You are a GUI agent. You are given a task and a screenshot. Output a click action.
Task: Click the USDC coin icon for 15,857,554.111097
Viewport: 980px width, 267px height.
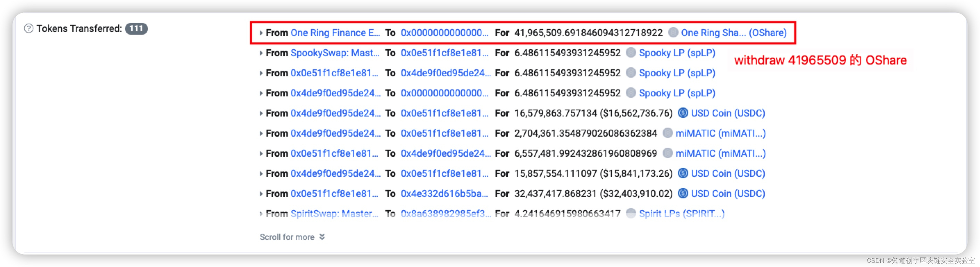tap(683, 173)
